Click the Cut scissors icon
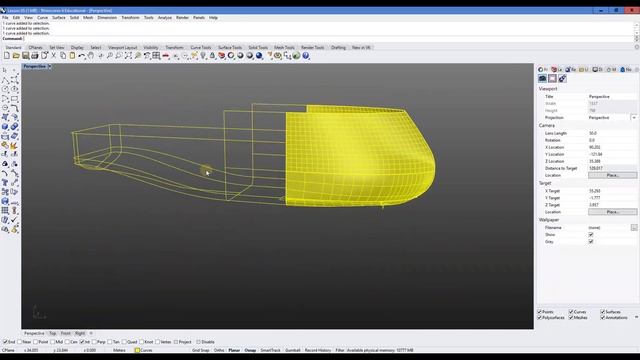The image size is (640, 360). click(x=53, y=56)
